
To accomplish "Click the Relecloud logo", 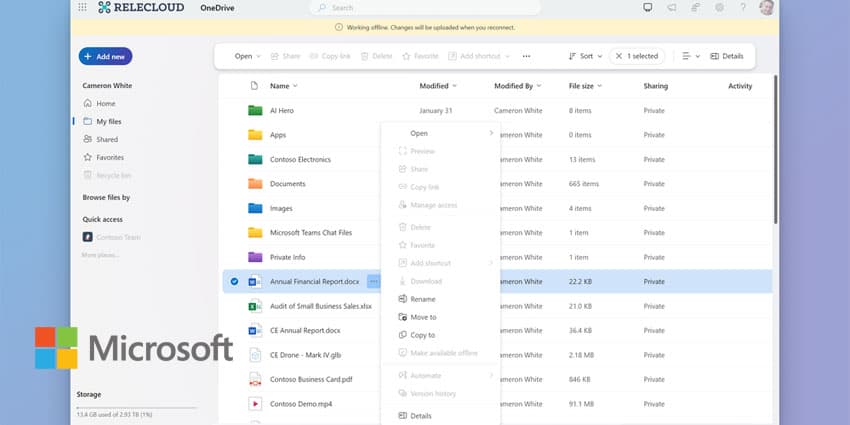I will (x=141, y=8).
